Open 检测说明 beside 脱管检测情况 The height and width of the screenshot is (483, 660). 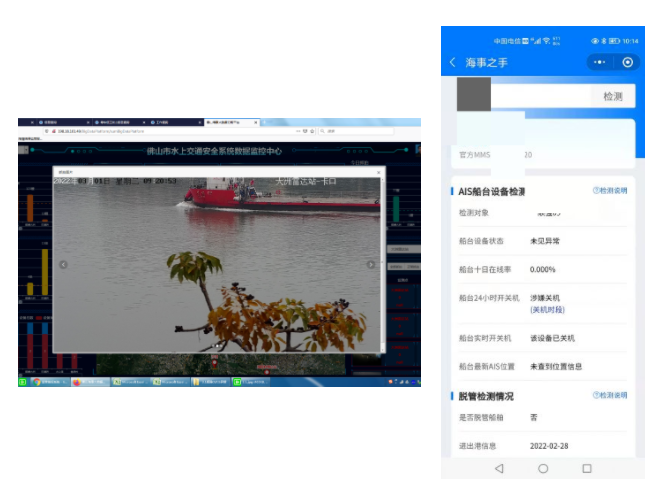click(x=610, y=396)
